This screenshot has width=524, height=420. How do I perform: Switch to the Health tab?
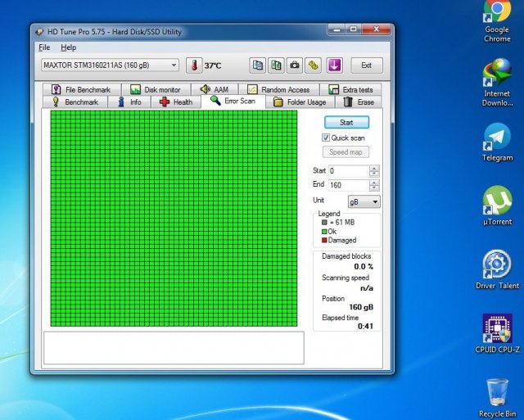click(176, 102)
